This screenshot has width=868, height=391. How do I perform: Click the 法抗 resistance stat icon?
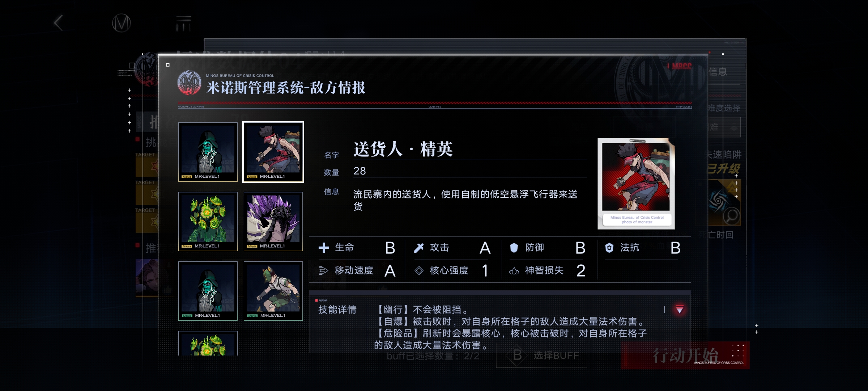point(609,248)
